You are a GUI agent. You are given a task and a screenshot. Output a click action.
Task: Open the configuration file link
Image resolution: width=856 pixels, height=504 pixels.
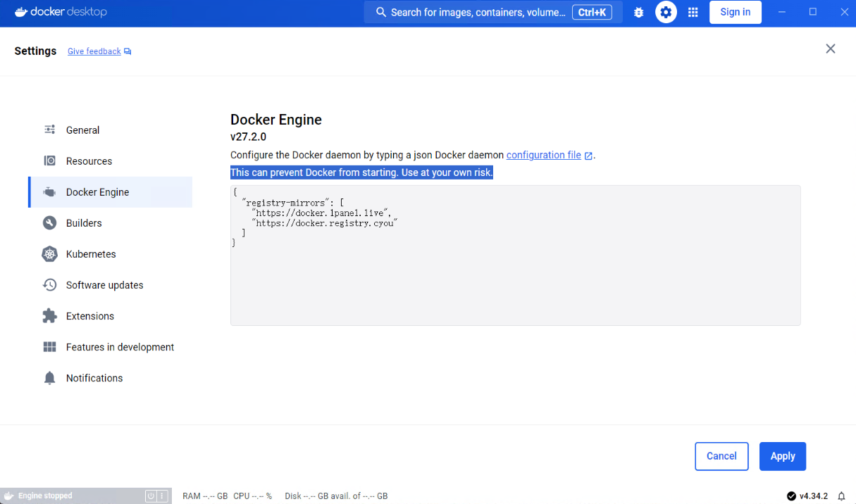(x=543, y=155)
